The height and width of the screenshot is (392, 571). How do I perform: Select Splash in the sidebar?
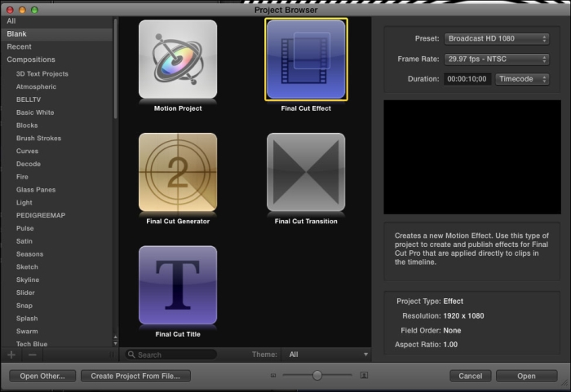point(27,319)
